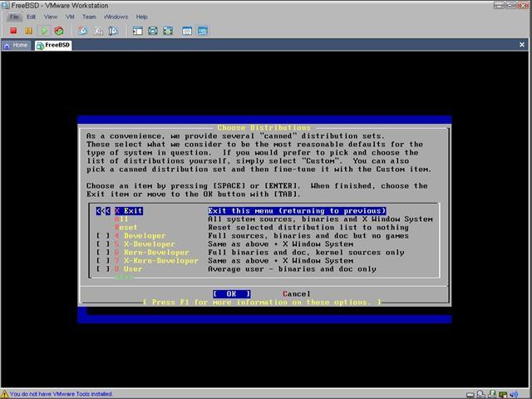Toggle the Developer distribution checkbox

click(x=103, y=236)
